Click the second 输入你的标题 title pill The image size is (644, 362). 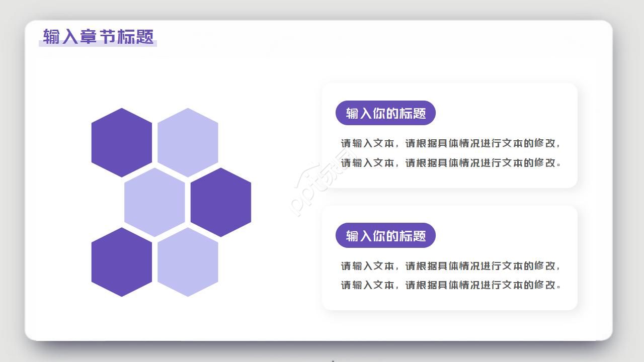(385, 235)
